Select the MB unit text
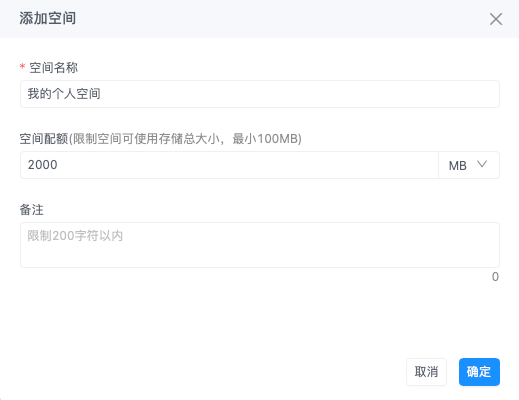 (x=457, y=165)
